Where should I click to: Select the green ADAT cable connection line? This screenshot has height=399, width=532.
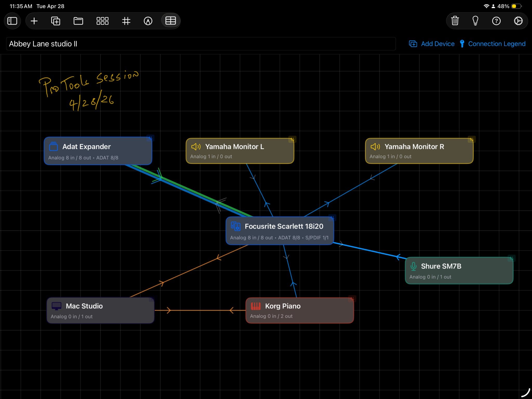[192, 191]
